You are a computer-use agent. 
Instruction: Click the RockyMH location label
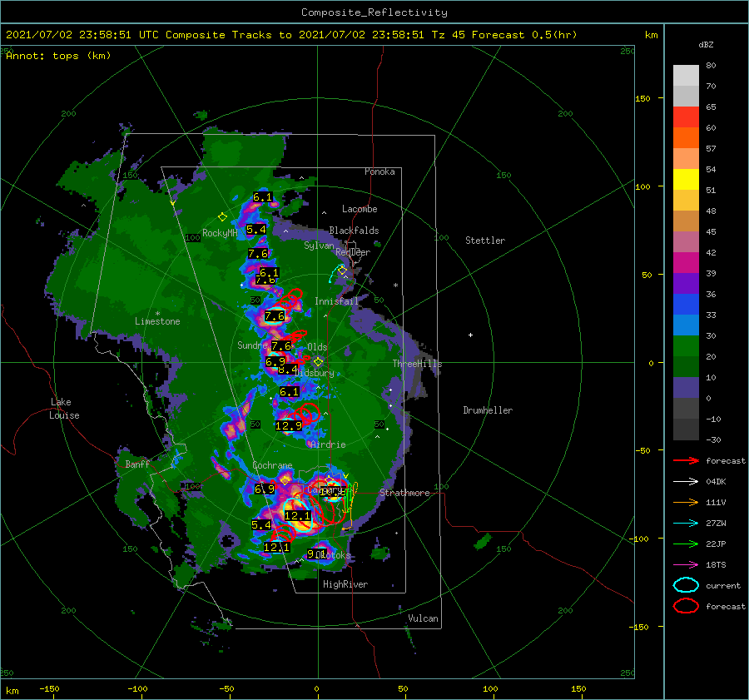[x=220, y=233]
